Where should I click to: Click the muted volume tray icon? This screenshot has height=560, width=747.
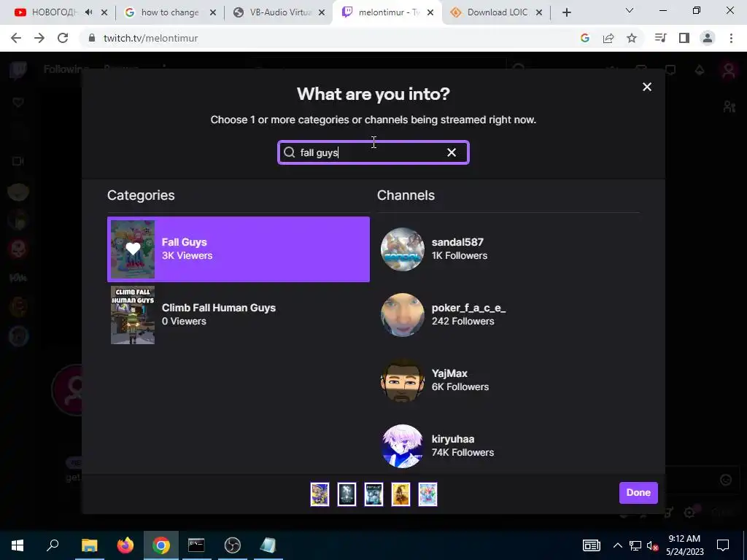pos(653,545)
